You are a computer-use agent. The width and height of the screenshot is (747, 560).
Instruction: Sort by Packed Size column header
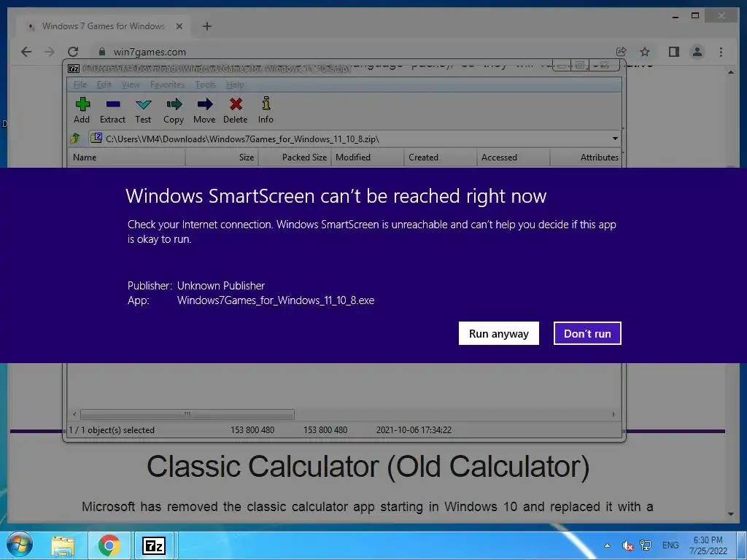[295, 157]
